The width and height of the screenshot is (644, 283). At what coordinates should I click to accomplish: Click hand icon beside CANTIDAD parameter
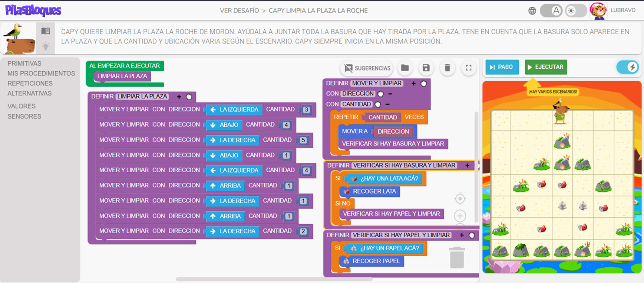coord(378,104)
